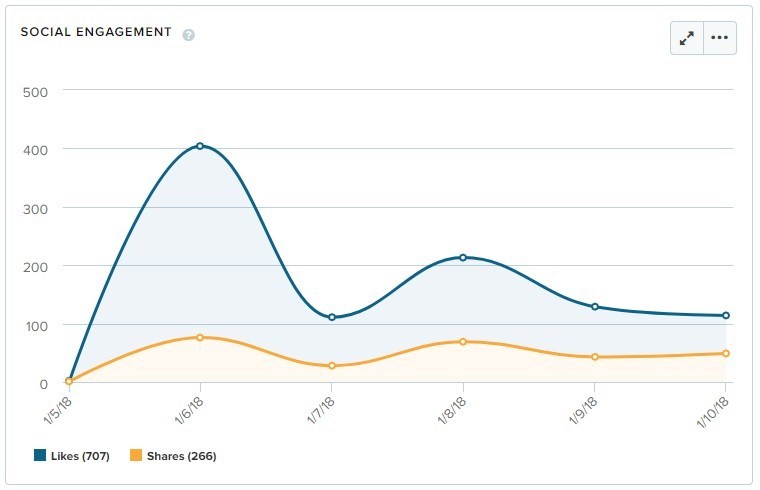Click the Likes data point on 1/8/18

(x=463, y=257)
